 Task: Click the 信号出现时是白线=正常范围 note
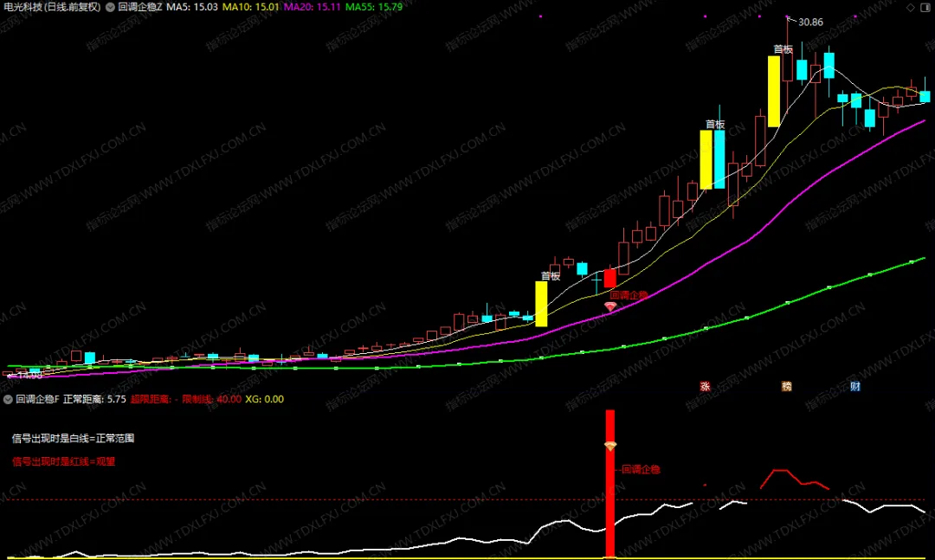(x=74, y=438)
